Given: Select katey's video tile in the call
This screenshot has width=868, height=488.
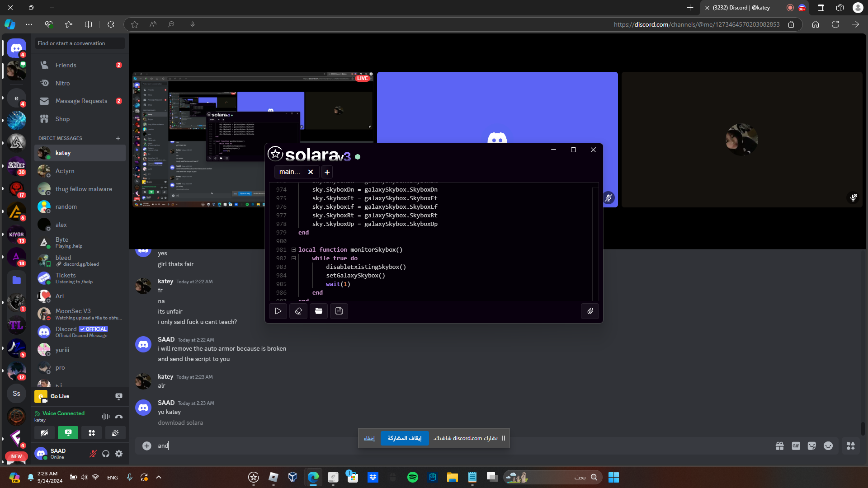Looking at the screenshot, I should click(742, 140).
